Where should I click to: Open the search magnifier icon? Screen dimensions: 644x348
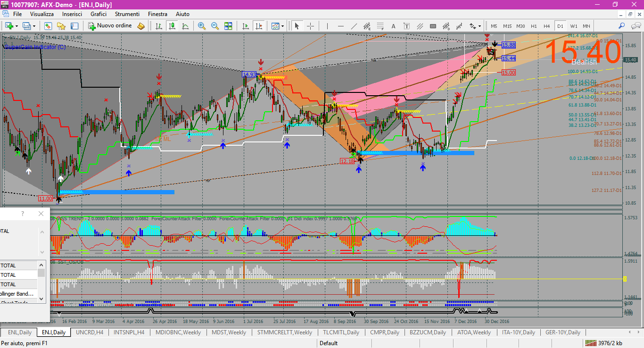622,26
